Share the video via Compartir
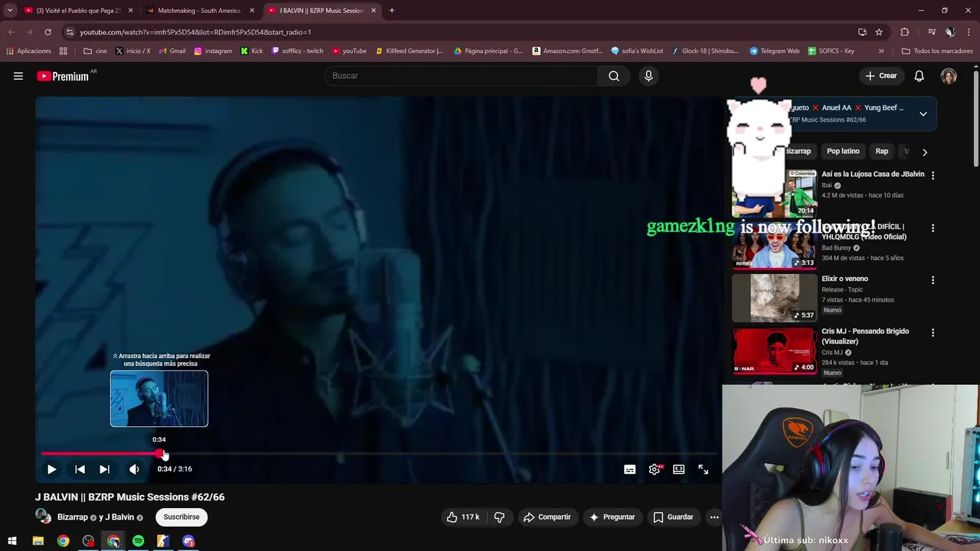The height and width of the screenshot is (551, 980). point(547,517)
